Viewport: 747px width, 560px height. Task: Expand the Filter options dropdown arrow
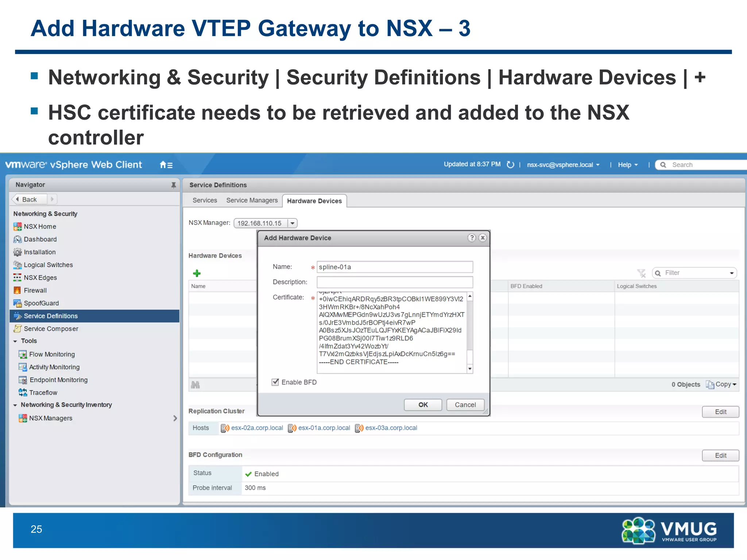732,273
